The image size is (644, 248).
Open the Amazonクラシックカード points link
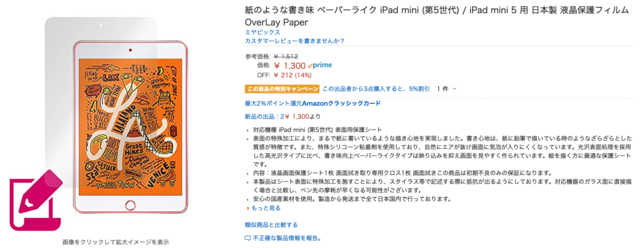coord(313,104)
